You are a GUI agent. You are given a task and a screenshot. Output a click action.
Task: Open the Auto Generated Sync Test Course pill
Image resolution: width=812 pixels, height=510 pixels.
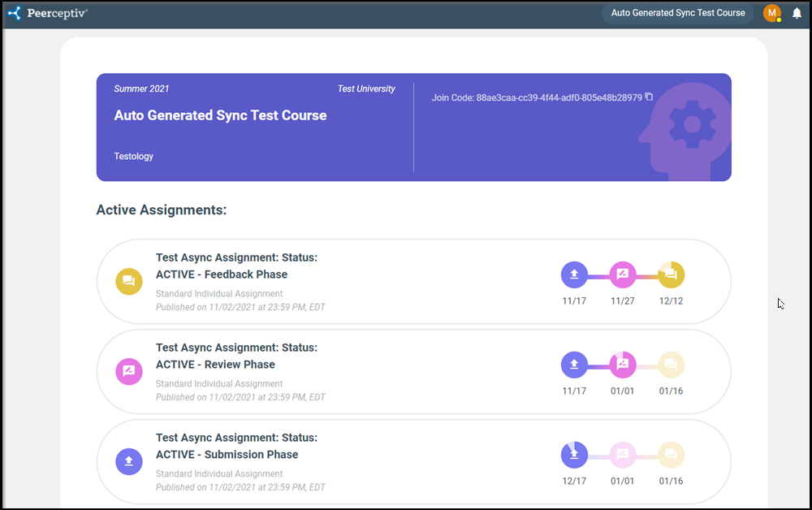(x=678, y=13)
